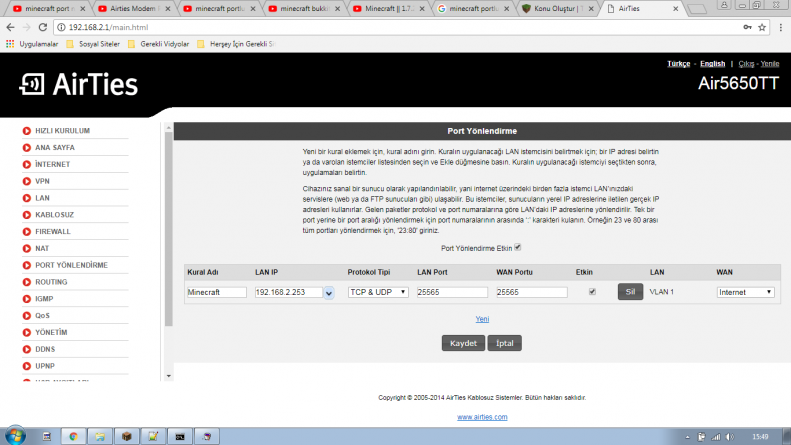Open the command prompt taskbar icon
This screenshot has width=791, height=445.
[180, 436]
